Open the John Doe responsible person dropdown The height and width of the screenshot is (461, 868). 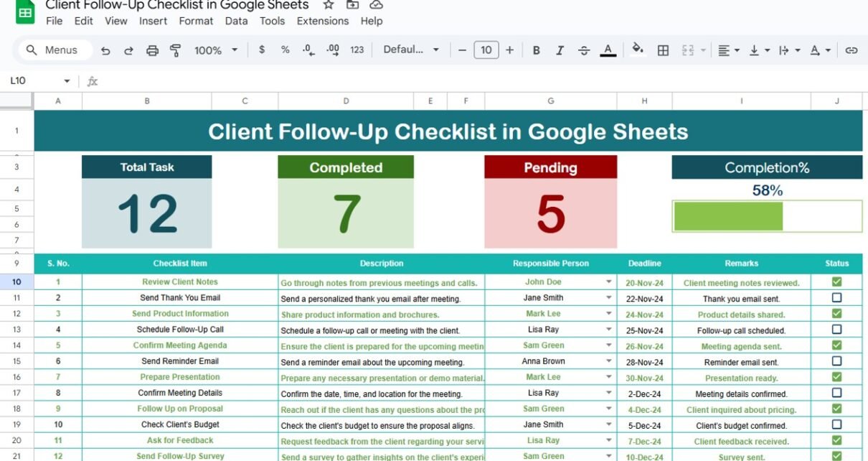point(609,282)
